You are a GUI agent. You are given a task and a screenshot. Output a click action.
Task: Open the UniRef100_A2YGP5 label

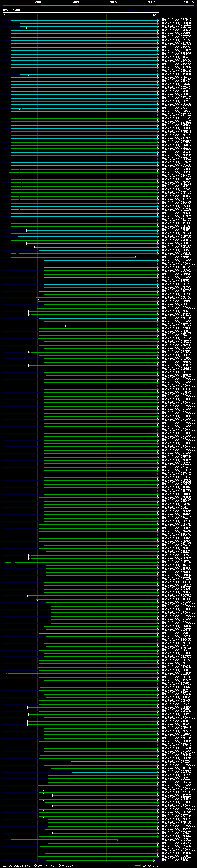click(177, 162)
